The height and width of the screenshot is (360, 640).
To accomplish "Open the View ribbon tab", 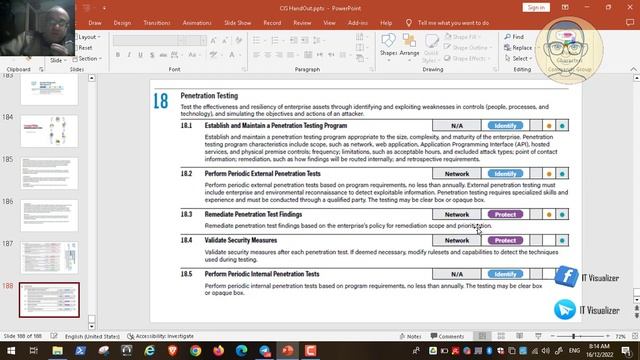I will [x=329, y=23].
